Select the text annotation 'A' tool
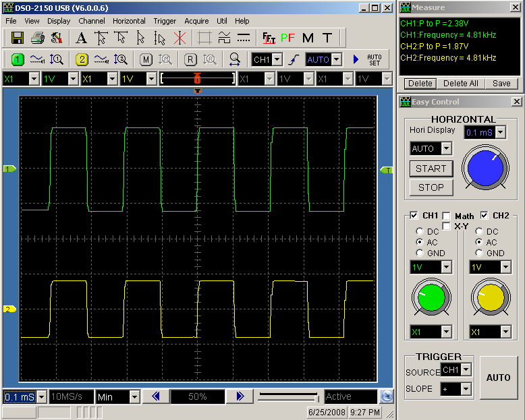 [x=82, y=38]
